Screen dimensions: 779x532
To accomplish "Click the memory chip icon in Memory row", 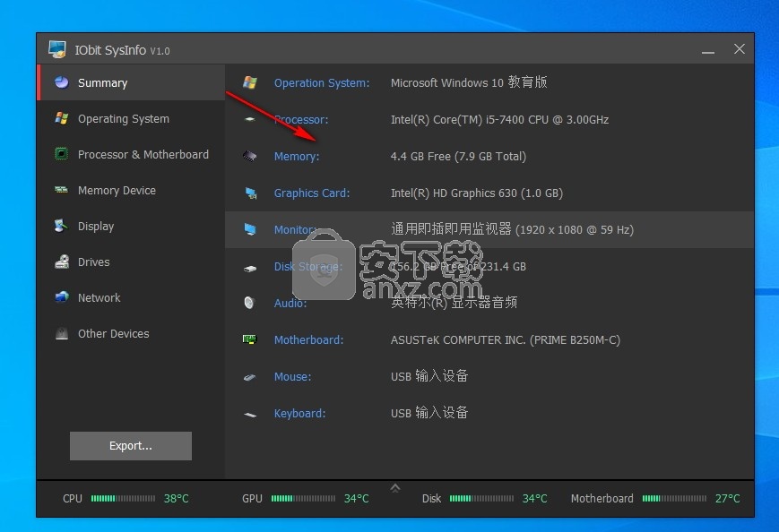I will (250, 157).
